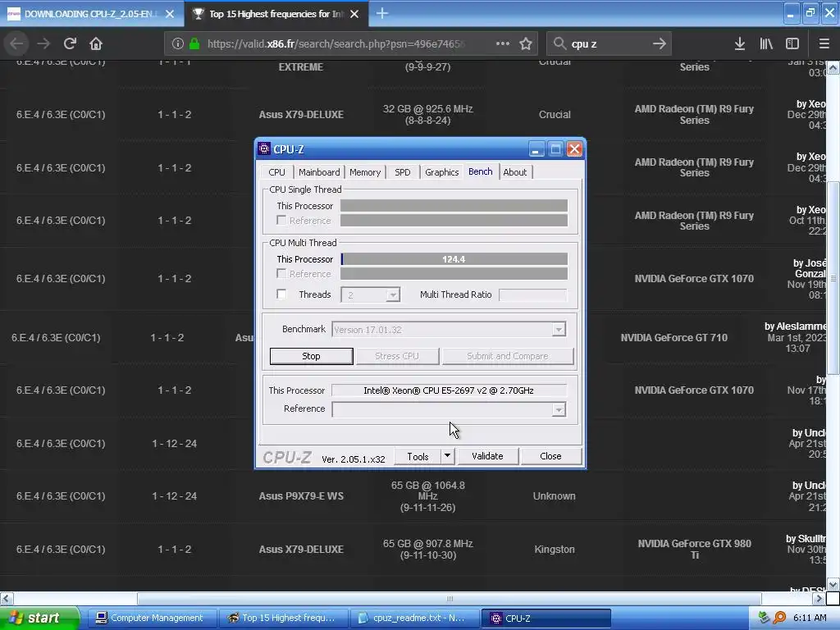Open the browser hamburger menu
This screenshot has width=840, height=630.
point(824,43)
